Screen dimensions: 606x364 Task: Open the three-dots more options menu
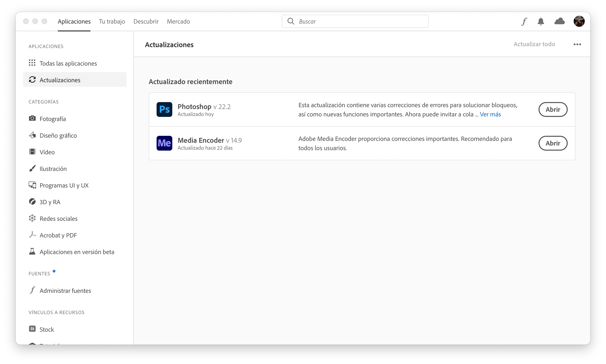577,44
